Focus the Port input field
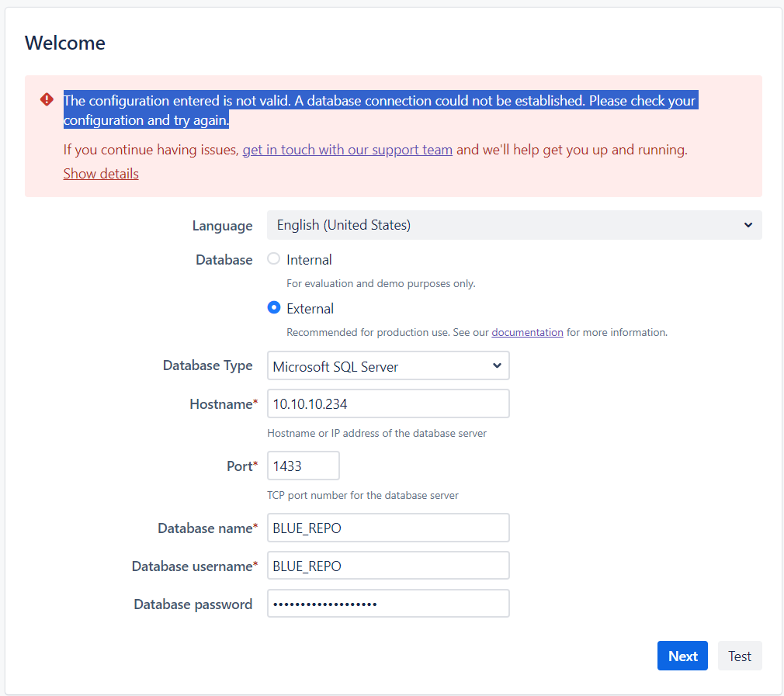The height and width of the screenshot is (696, 784). (303, 466)
